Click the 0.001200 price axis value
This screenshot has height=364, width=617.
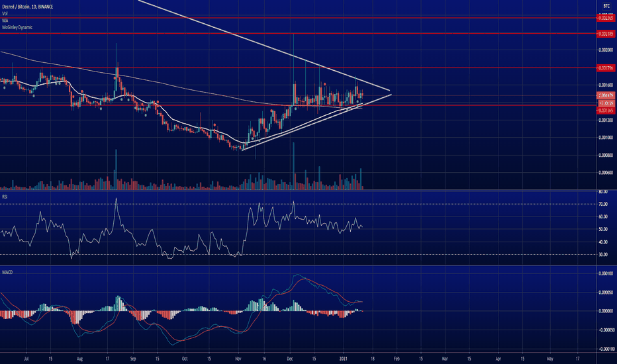pyautogui.click(x=606, y=120)
